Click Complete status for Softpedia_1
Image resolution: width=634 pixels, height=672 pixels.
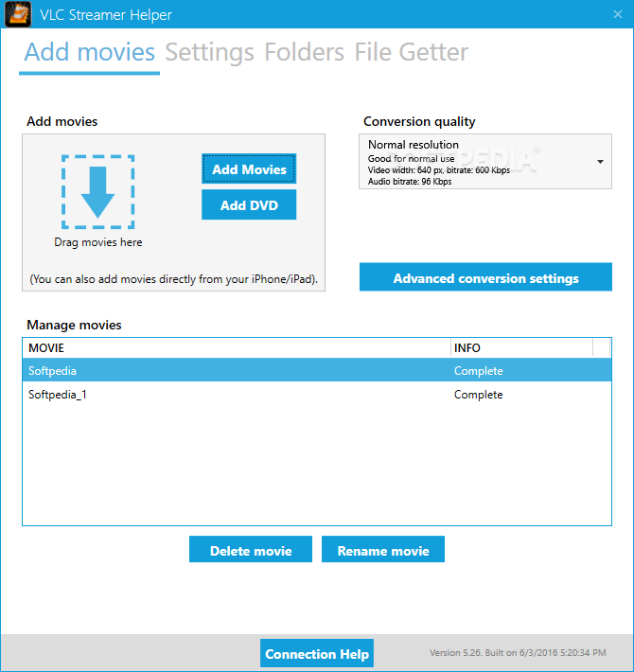coord(479,395)
